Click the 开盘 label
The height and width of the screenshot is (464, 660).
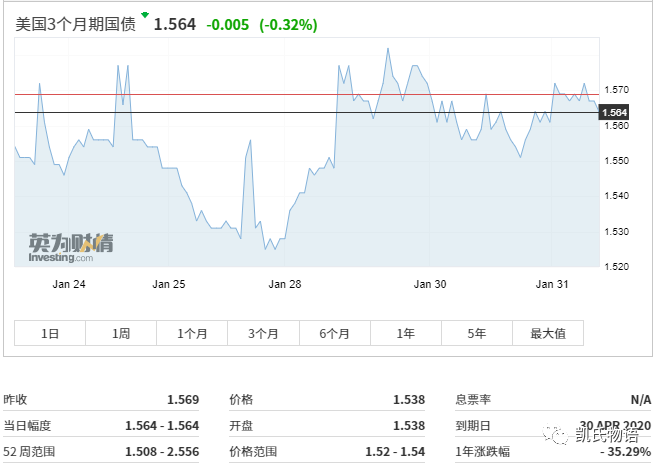pyautogui.click(x=241, y=426)
